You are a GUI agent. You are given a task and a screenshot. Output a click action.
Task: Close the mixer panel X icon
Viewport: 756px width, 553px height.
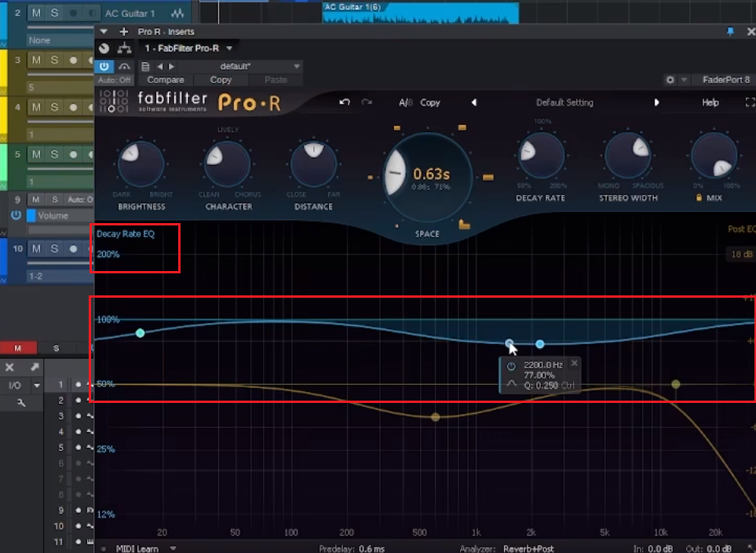click(9, 367)
